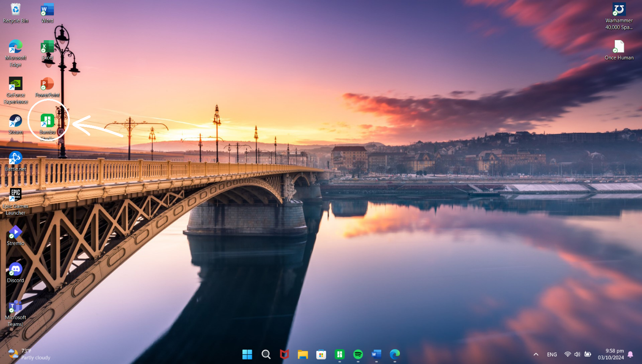The image size is (642, 364).
Task: Open taskbar Search magnifier
Action: click(266, 354)
